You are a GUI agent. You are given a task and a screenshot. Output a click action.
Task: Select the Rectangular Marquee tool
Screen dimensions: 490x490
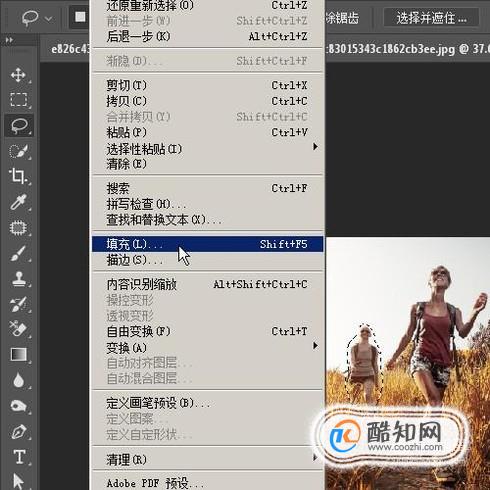tap(18, 100)
